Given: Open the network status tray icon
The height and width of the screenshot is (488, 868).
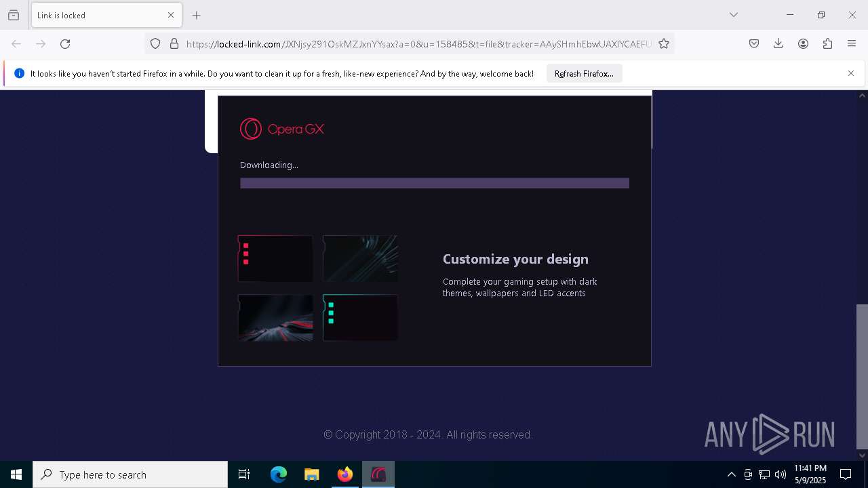Looking at the screenshot, I should 764,474.
